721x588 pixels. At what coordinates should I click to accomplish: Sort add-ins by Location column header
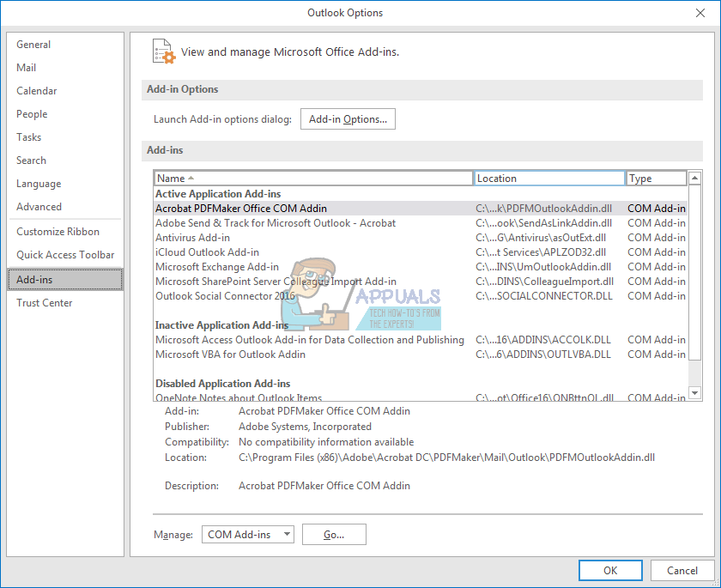[x=549, y=179]
